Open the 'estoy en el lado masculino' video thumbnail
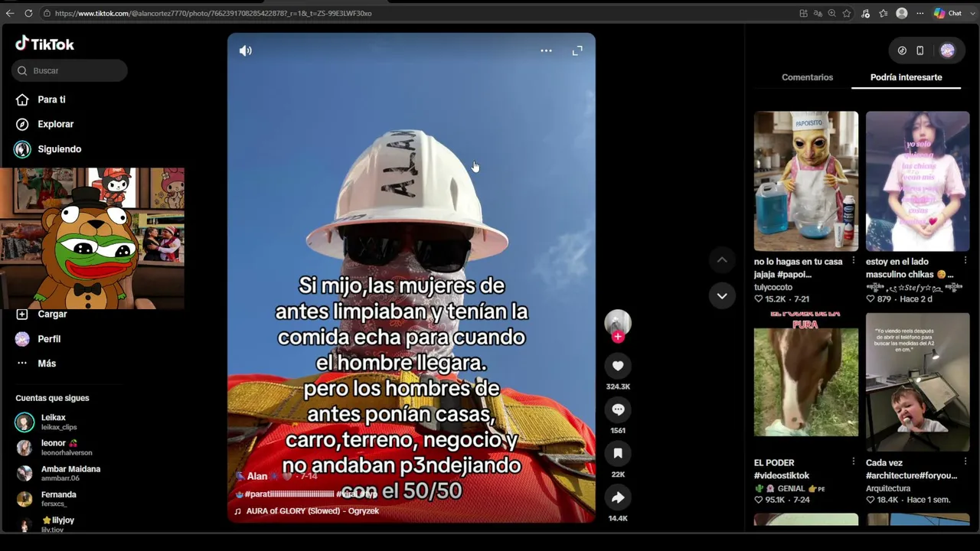The width and height of the screenshot is (980, 551). pos(917,181)
